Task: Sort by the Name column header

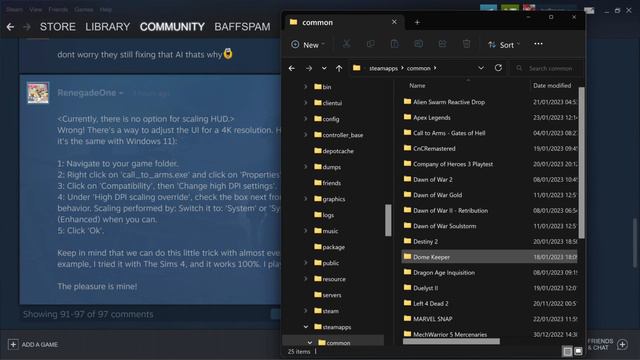Action: [x=417, y=85]
